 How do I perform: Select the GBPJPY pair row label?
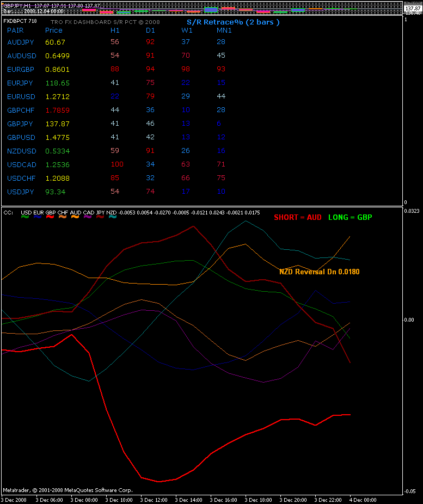(x=20, y=124)
